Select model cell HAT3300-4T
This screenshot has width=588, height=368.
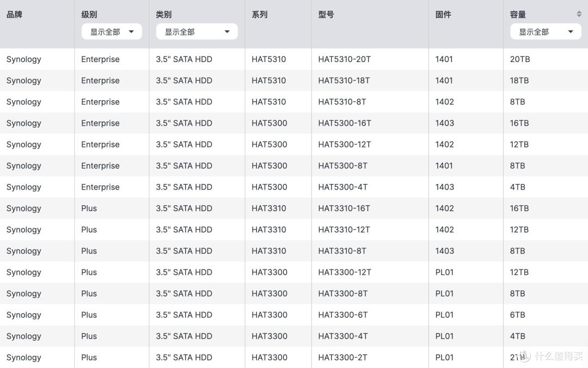[343, 336]
